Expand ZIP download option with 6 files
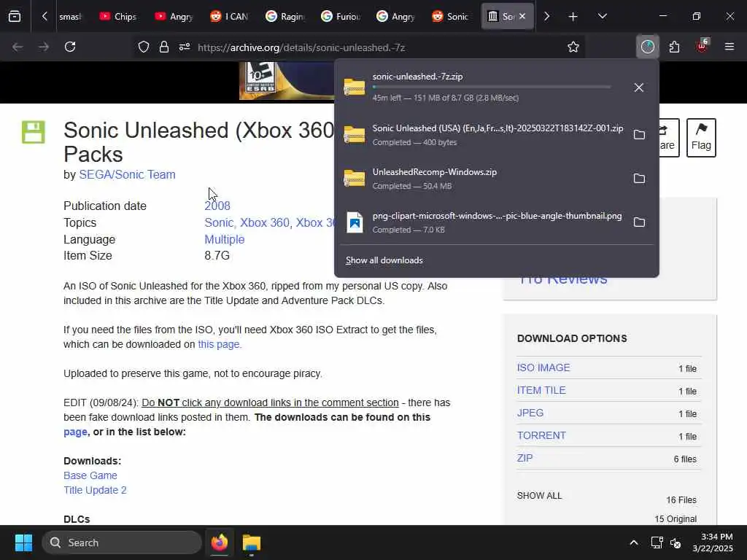The width and height of the screenshot is (747, 560). click(525, 458)
